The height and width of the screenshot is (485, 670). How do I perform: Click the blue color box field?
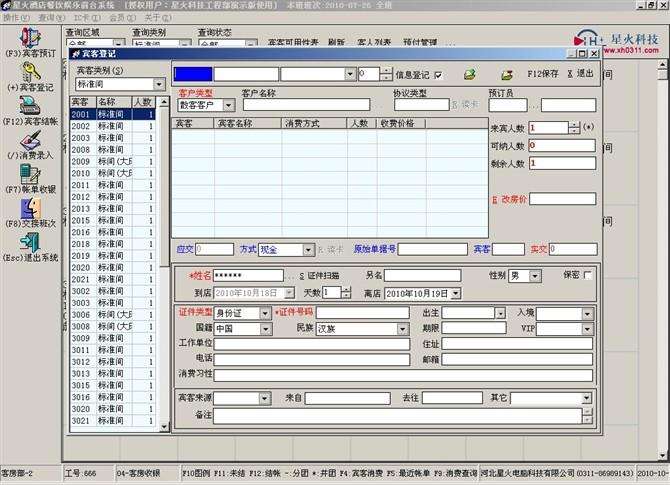coord(193,73)
